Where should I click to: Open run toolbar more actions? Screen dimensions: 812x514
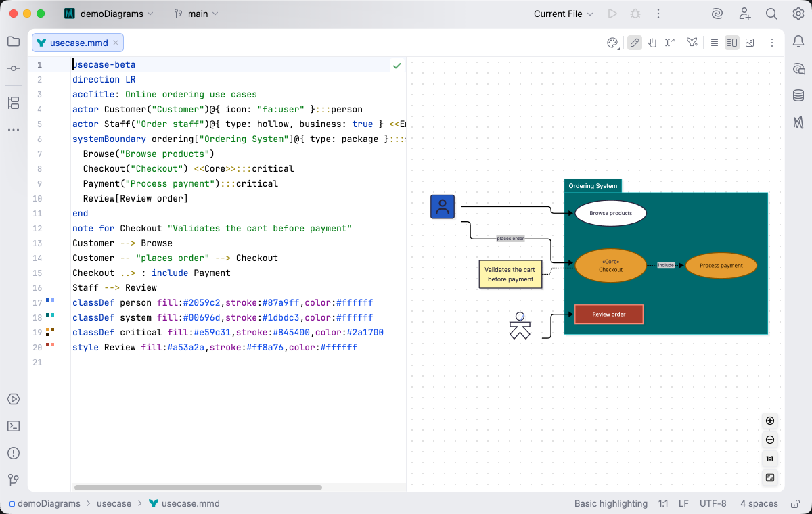[x=658, y=14]
